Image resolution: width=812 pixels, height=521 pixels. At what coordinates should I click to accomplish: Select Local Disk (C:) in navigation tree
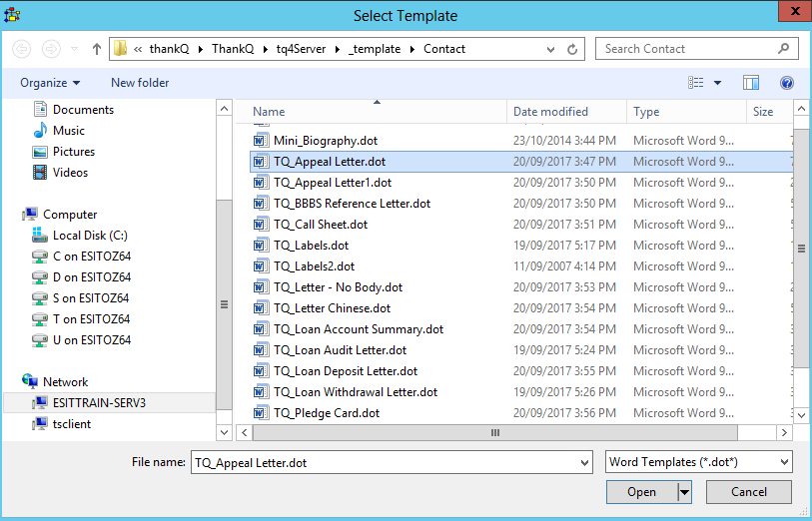point(90,236)
